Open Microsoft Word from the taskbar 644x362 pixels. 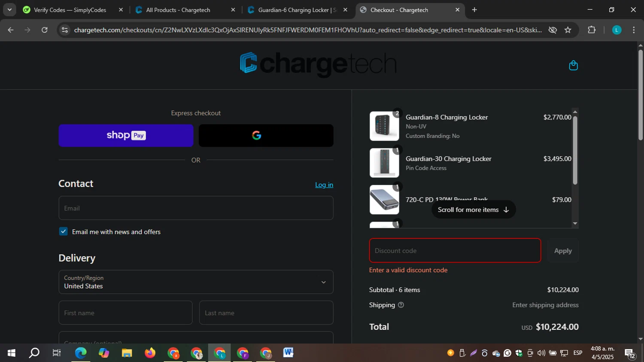pyautogui.click(x=289, y=353)
